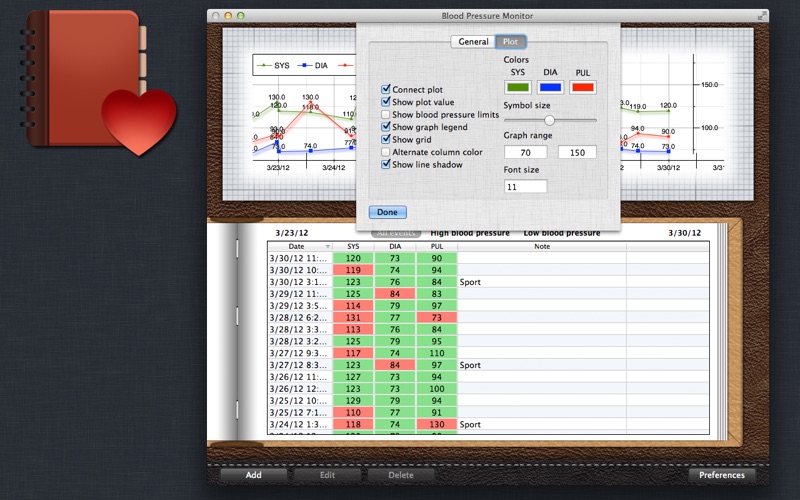The image size is (800, 500).
Task: Uncheck Show plot value
Action: [386, 102]
